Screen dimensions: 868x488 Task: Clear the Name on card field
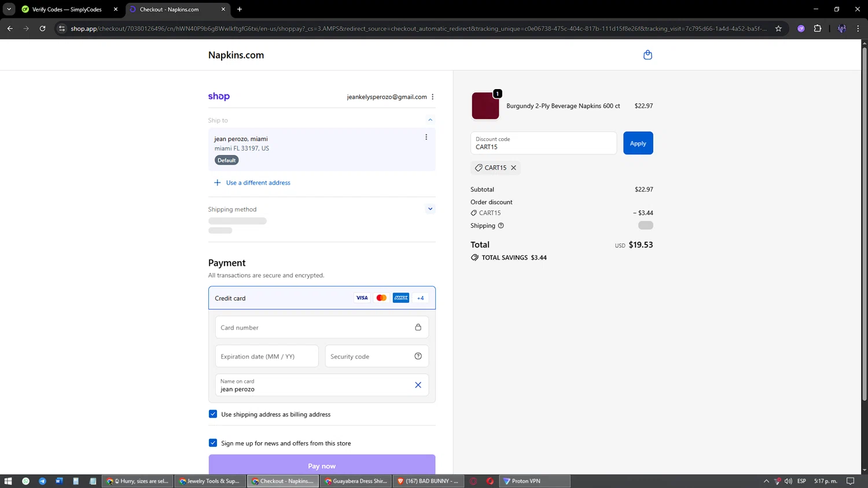[418, 385]
